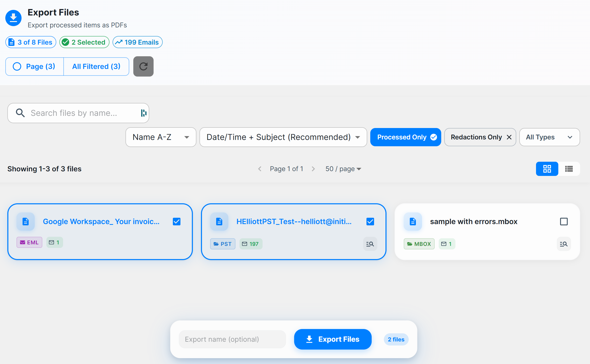The image size is (590, 364).
Task: Go to previous page arrow
Action: [260, 169]
